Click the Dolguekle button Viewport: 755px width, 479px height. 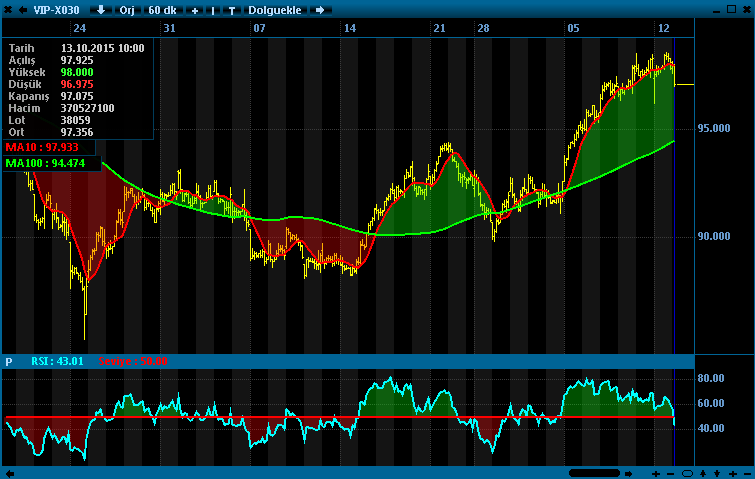pyautogui.click(x=274, y=10)
